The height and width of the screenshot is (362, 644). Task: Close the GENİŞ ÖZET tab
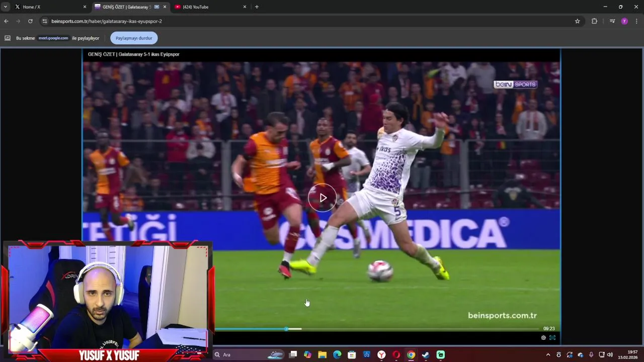click(165, 7)
